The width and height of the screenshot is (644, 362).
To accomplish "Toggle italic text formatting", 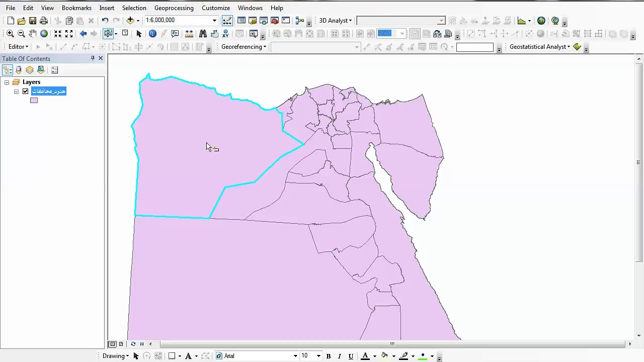I will pyautogui.click(x=340, y=356).
